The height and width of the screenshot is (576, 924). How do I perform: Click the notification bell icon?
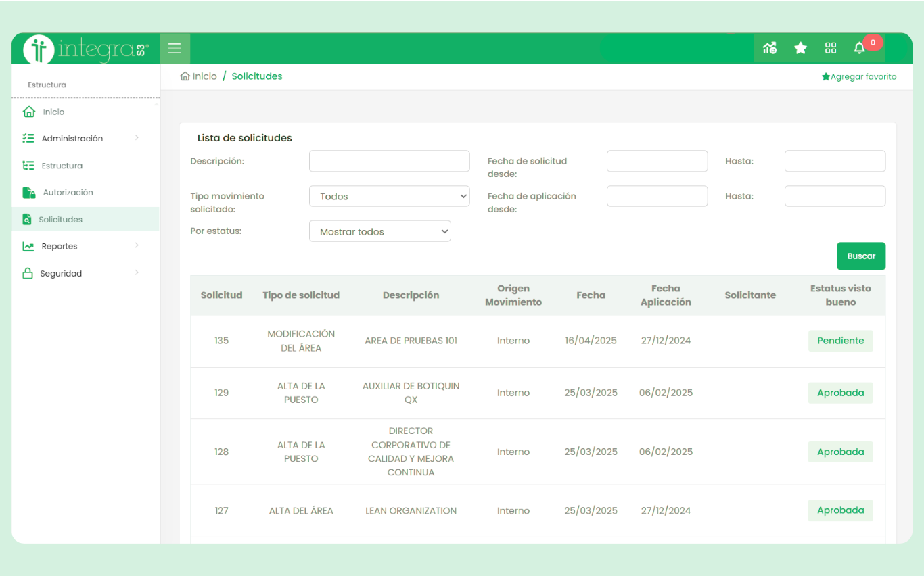(859, 48)
